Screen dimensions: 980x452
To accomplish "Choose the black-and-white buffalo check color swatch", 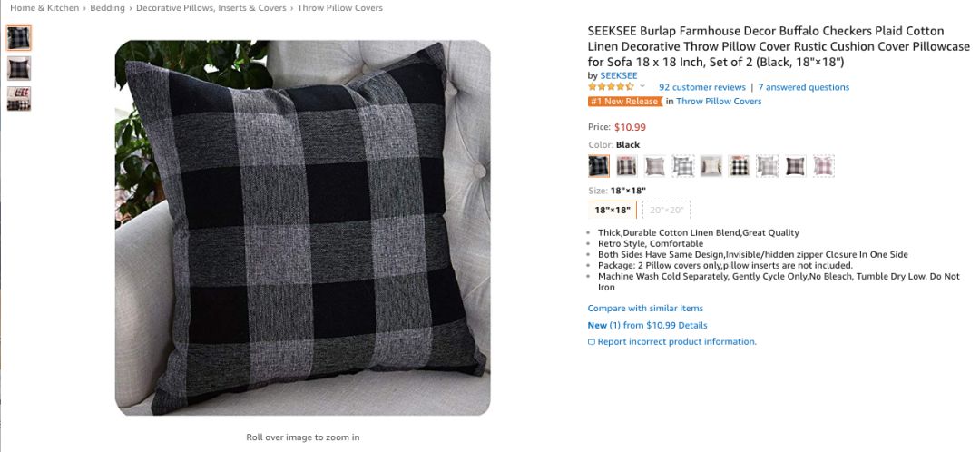I will pyautogui.click(x=739, y=166).
